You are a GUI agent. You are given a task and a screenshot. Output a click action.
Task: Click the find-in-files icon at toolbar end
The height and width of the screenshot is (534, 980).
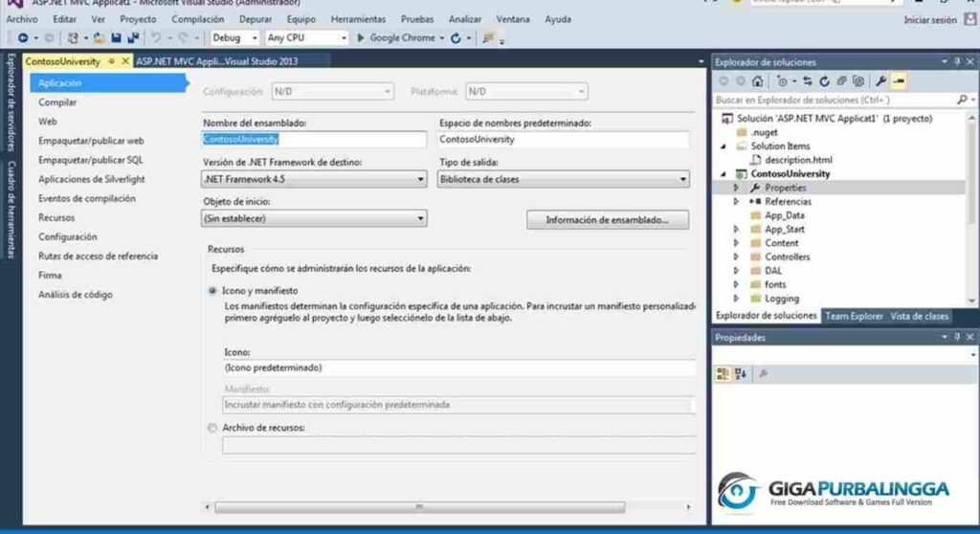[x=488, y=38]
